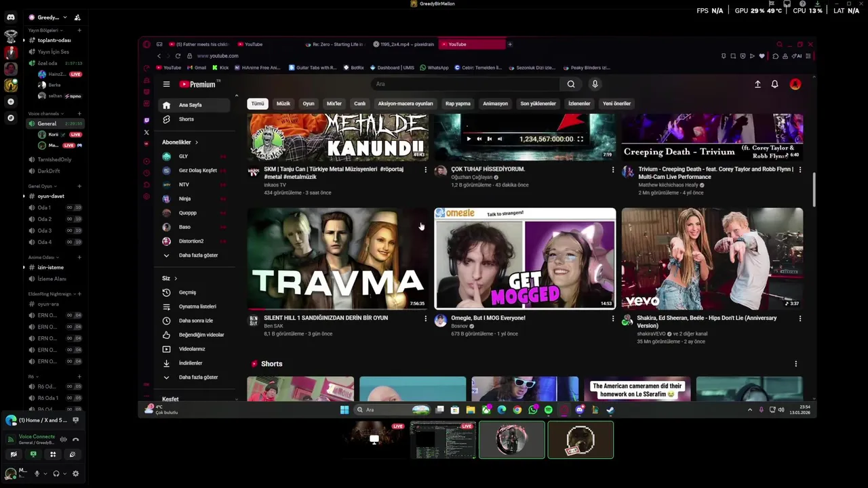Mute Discord microphone
Viewport: 868px width, 488px height.
tap(37, 474)
